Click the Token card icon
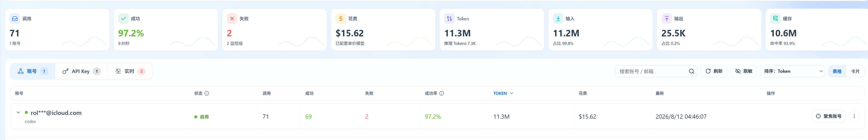The height and width of the screenshot is (140, 868). tap(449, 19)
